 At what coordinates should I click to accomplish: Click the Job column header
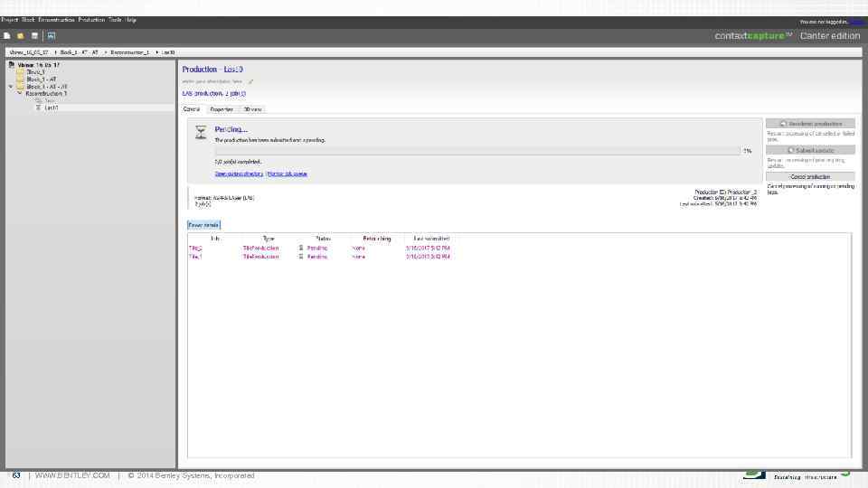point(215,239)
